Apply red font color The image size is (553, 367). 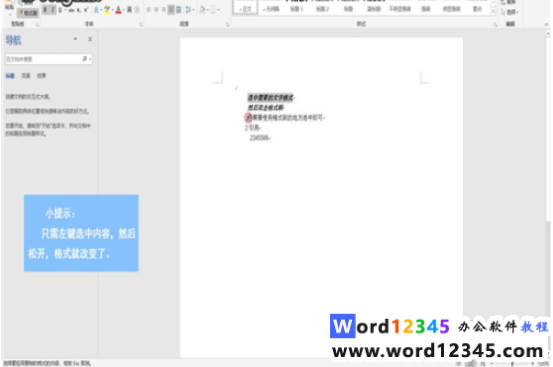click(x=118, y=10)
